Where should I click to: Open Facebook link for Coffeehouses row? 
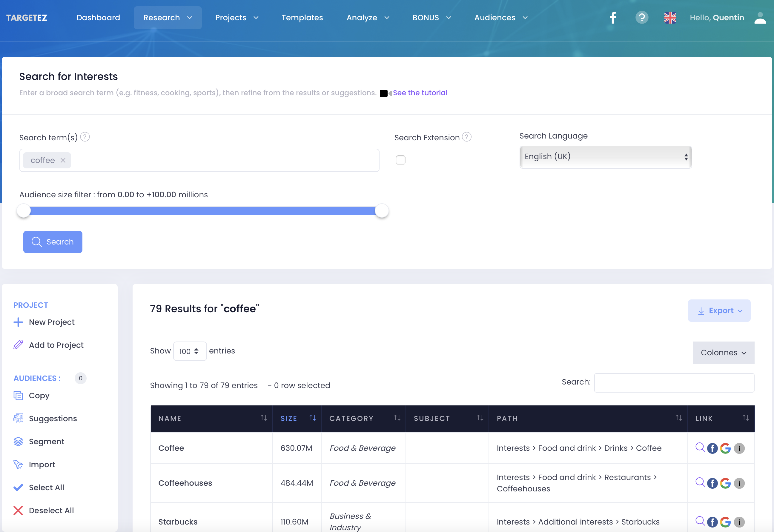pos(712,483)
